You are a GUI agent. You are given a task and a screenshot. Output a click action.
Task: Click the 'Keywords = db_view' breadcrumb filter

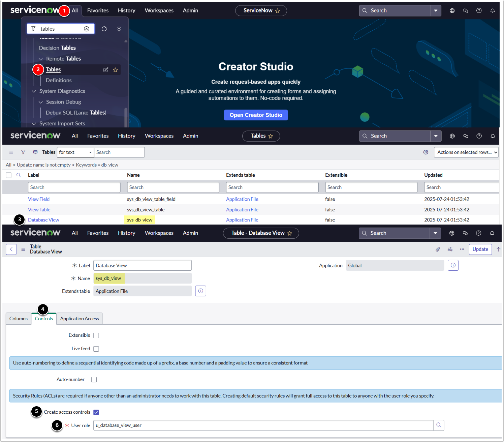click(x=97, y=165)
